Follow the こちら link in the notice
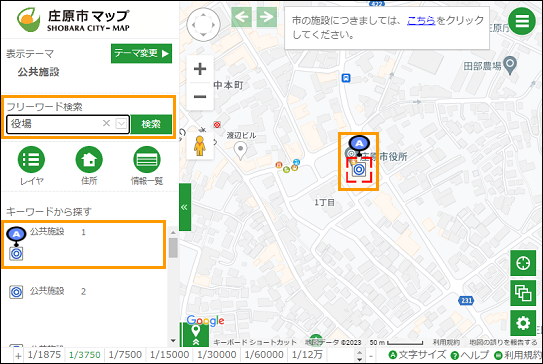This screenshot has height=364, width=543. coord(421,20)
